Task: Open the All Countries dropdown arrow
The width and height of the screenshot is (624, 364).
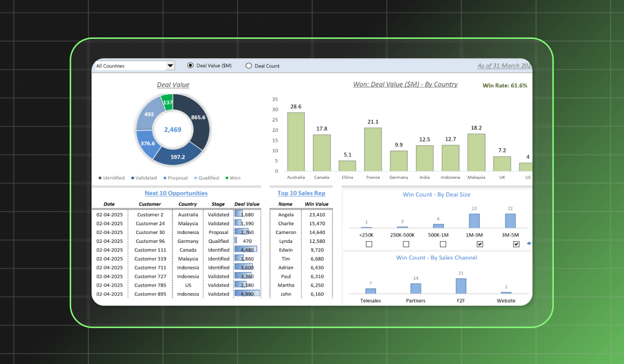Action: (170, 66)
